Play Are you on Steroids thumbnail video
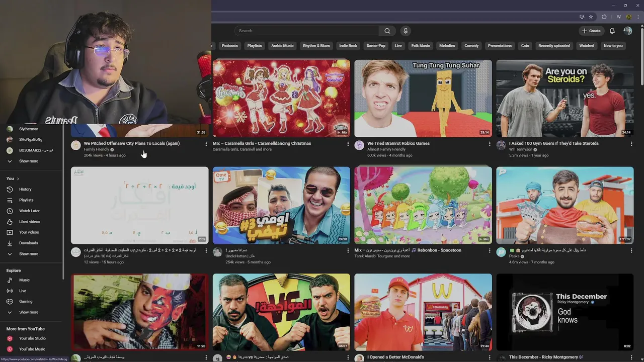This screenshot has height=362, width=644. pyautogui.click(x=565, y=99)
